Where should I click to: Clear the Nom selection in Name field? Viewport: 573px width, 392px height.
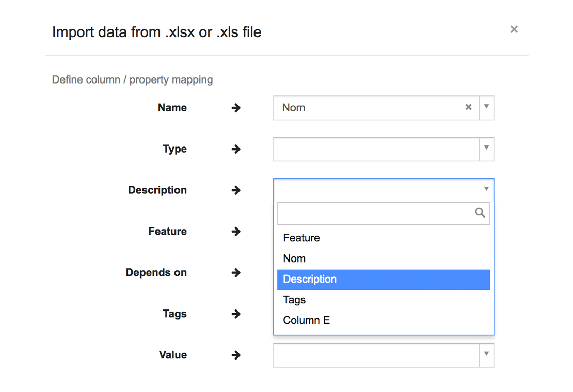tap(468, 107)
